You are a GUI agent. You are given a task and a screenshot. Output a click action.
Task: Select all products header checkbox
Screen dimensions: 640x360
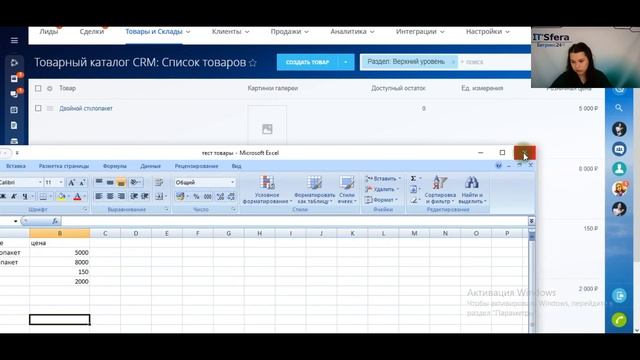pos(38,88)
